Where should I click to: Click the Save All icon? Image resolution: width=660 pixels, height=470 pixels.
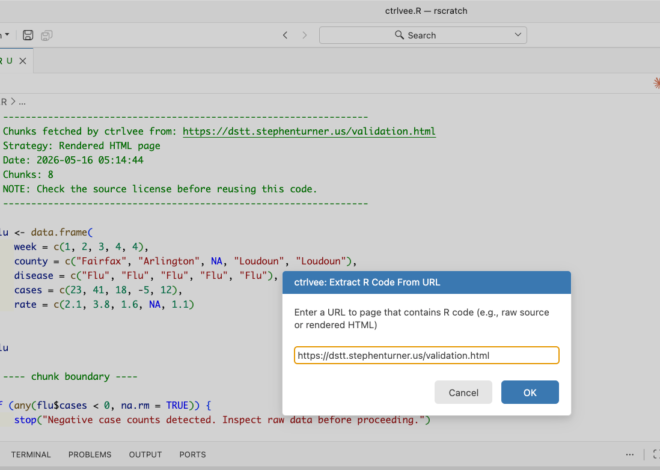click(x=46, y=35)
